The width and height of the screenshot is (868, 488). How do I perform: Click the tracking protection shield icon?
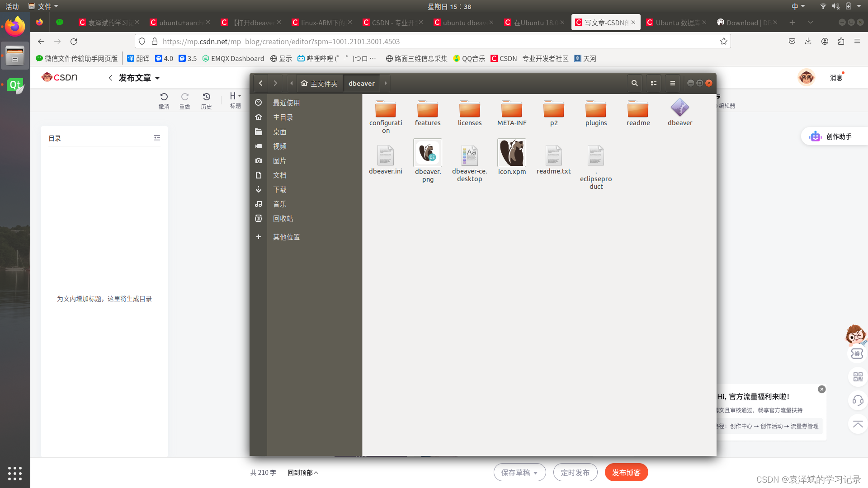[x=142, y=41]
